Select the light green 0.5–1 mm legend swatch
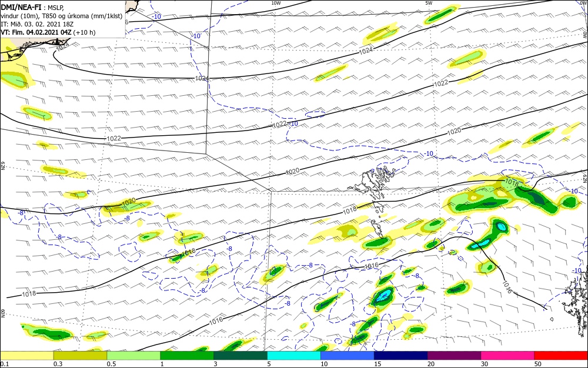The height and width of the screenshot is (368, 588). pyautogui.click(x=133, y=356)
